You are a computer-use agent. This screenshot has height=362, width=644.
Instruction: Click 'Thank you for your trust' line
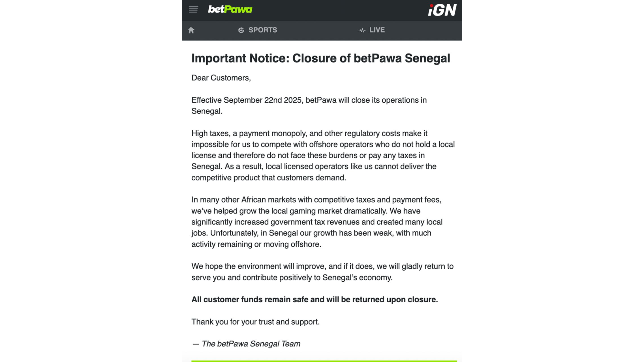pos(255,322)
